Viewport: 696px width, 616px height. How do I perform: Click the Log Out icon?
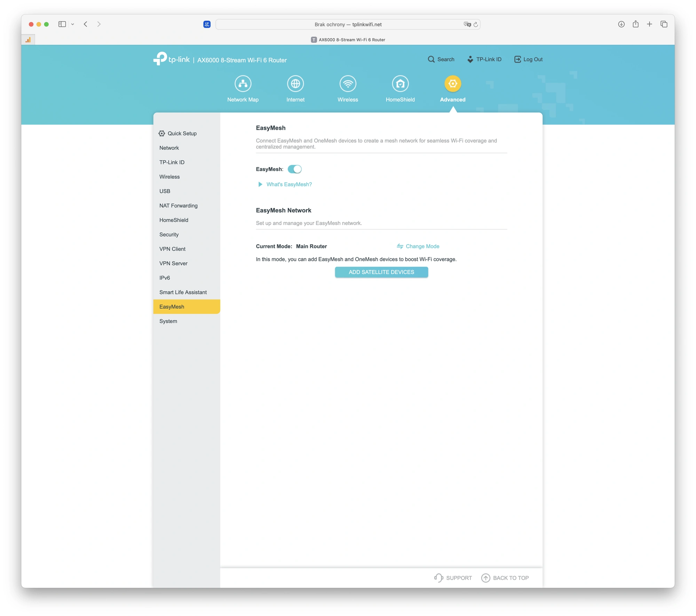[x=517, y=59]
